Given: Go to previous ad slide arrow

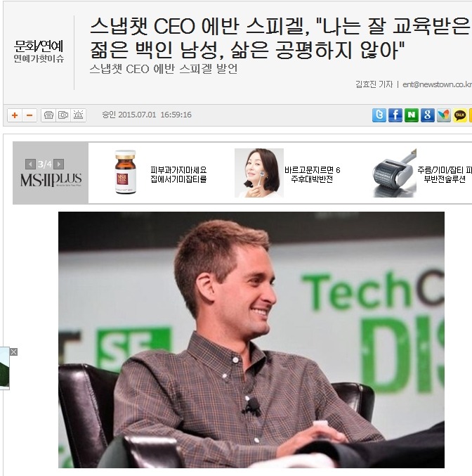Looking at the screenshot, I should tap(30, 165).
